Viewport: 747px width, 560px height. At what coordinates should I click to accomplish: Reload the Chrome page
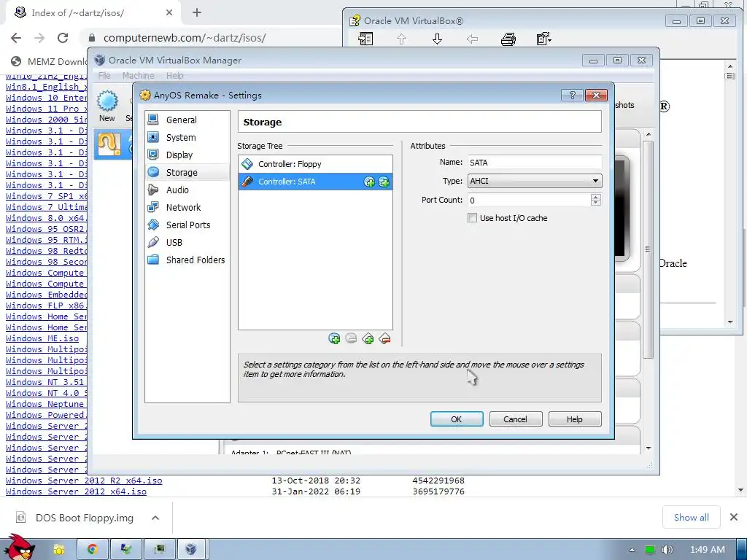(x=63, y=38)
